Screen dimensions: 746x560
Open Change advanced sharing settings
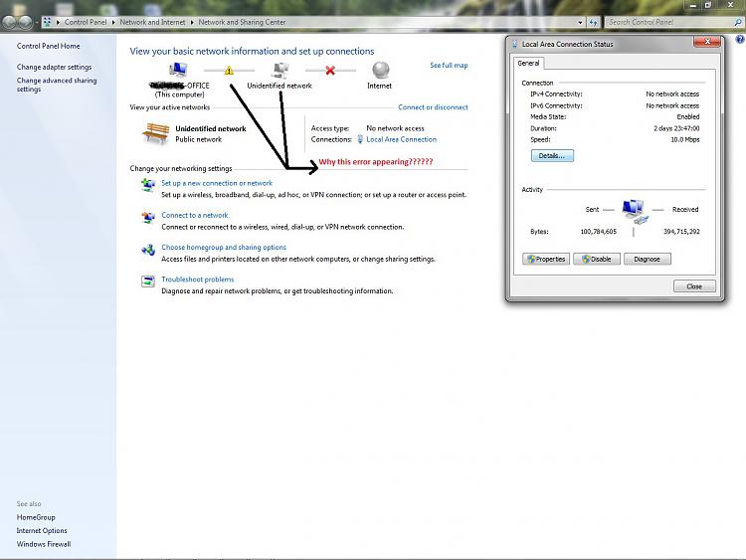pyautogui.click(x=57, y=85)
